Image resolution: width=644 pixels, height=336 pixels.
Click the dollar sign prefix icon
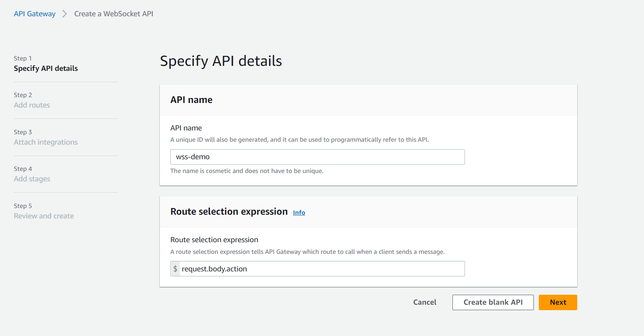click(x=175, y=269)
